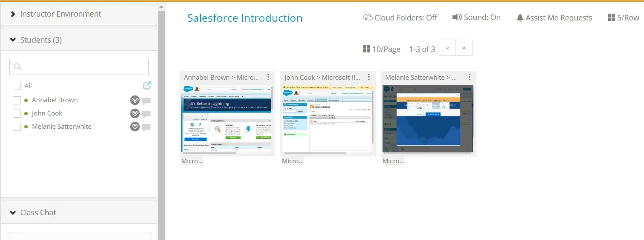The width and height of the screenshot is (644, 240).
Task: Click the Melanie Satterwhite tile title
Action: 421,78
